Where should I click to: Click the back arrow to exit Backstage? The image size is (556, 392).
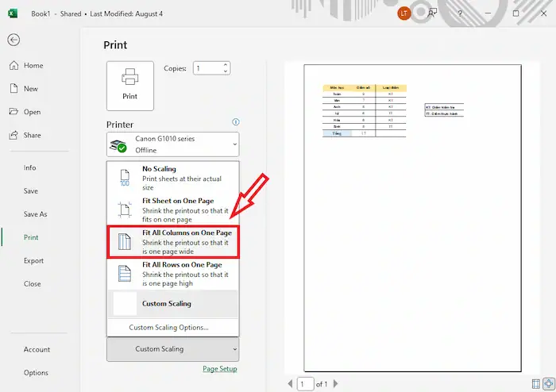pos(14,40)
